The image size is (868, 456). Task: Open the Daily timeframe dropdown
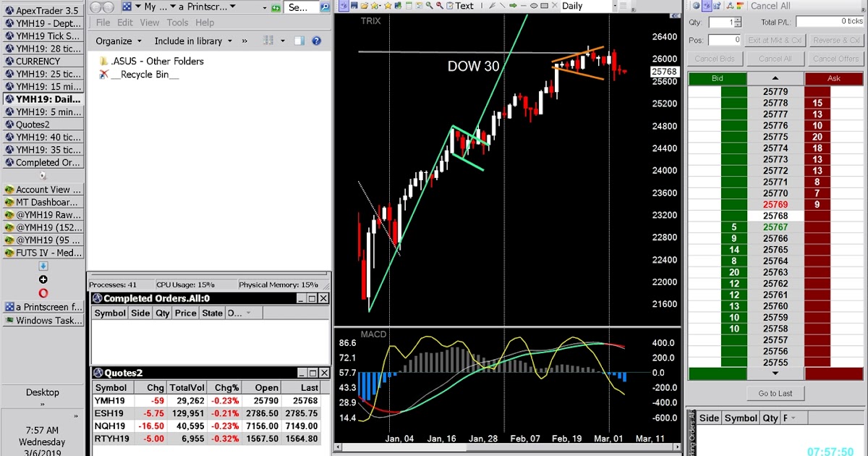615,6
